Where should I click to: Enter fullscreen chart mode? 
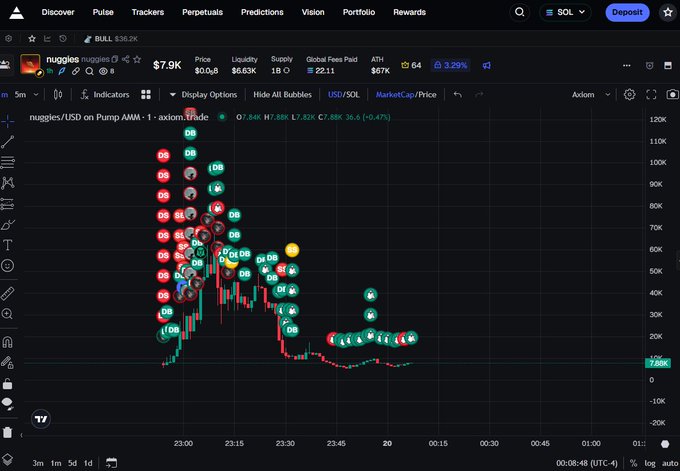pyautogui.click(x=651, y=95)
